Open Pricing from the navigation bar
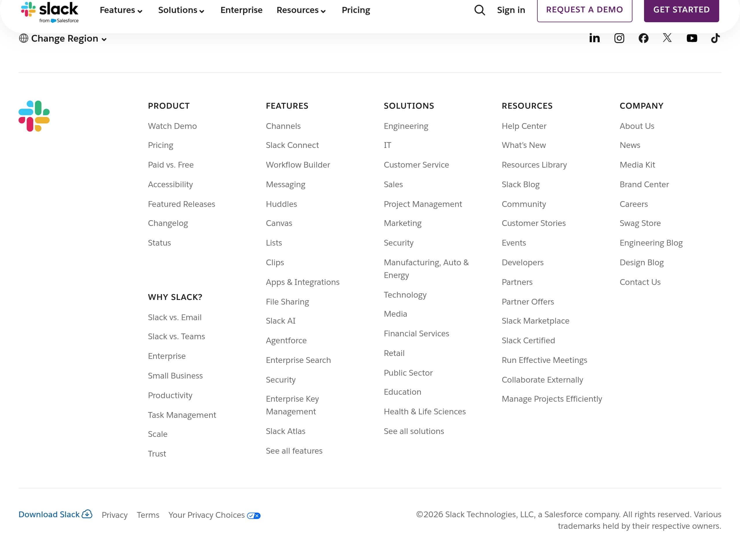The image size is (740, 560). 356,10
